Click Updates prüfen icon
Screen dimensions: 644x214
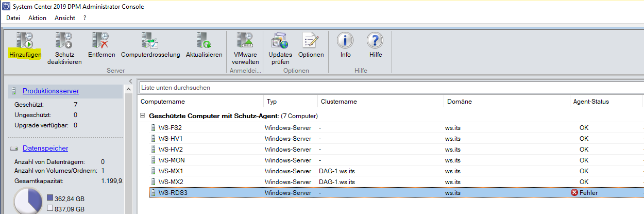[280, 40]
